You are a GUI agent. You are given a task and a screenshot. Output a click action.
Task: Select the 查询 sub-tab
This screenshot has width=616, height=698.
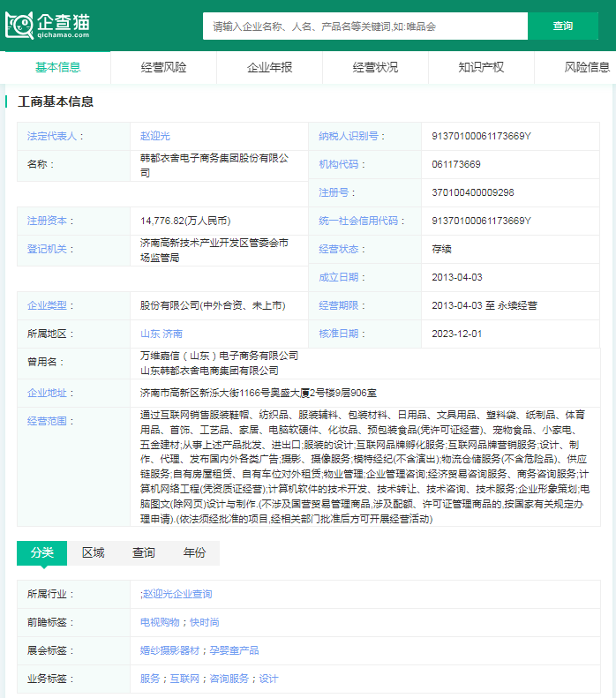[x=144, y=553]
